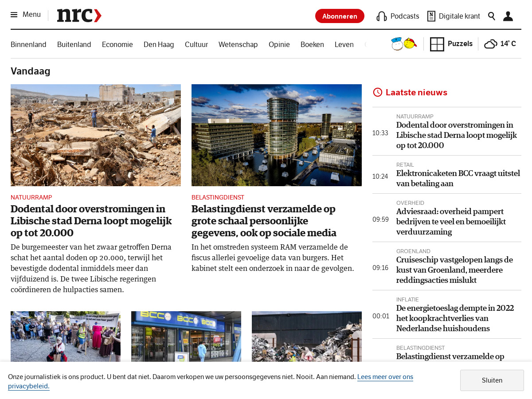Open the Digitale krant newspaper icon
This screenshot has height=399, width=532.
click(431, 16)
